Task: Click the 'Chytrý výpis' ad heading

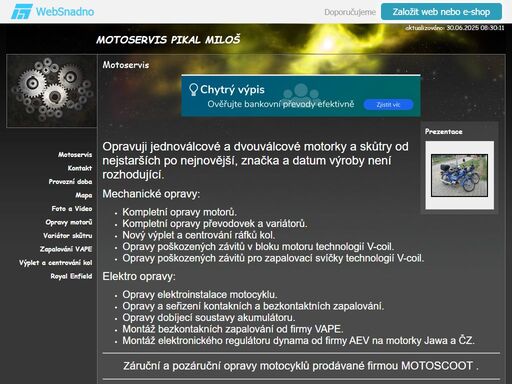Action: click(x=232, y=90)
